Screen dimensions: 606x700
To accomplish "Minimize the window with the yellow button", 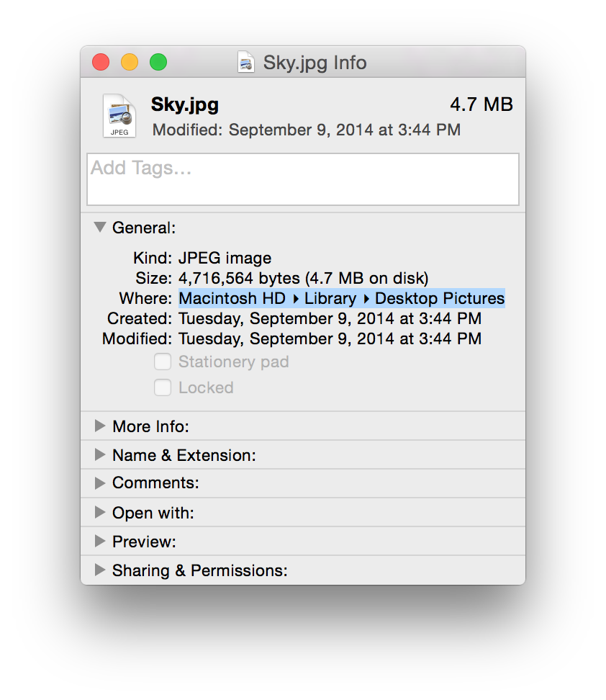I will [130, 62].
